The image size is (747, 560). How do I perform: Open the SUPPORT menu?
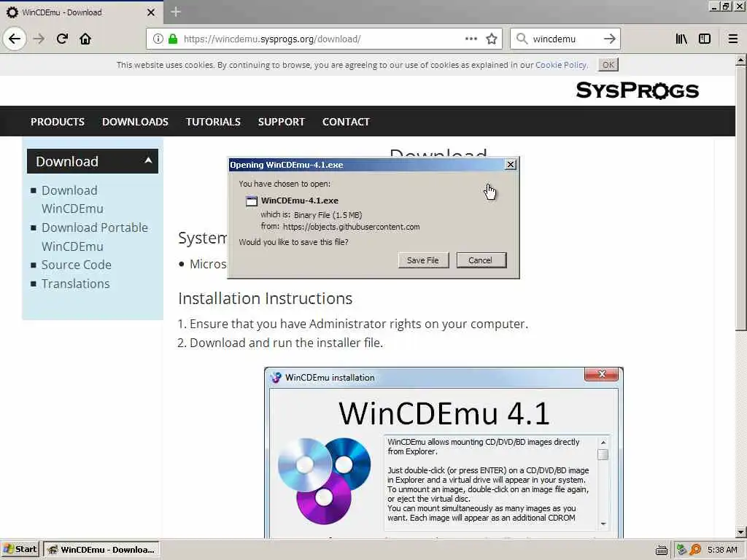[x=281, y=122]
